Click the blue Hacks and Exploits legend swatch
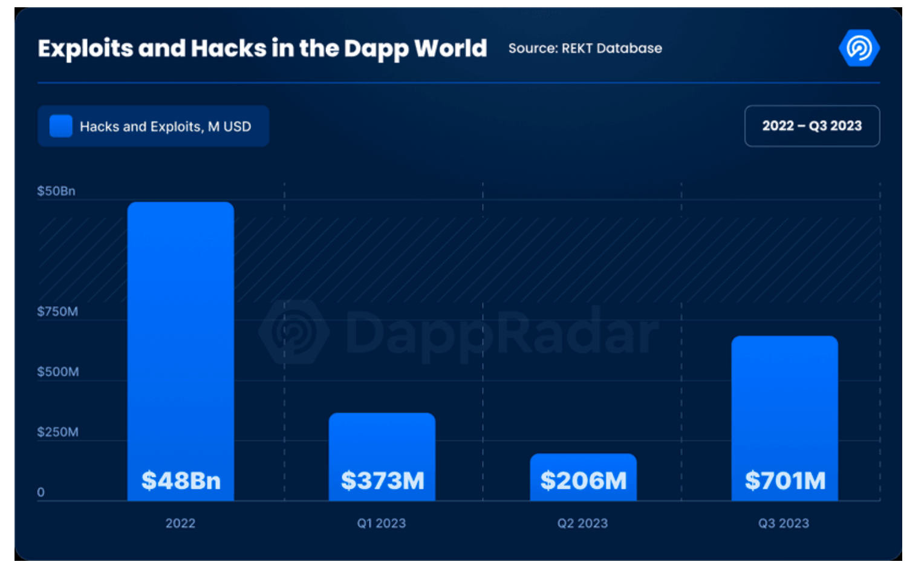924x576 pixels. pos(61,126)
